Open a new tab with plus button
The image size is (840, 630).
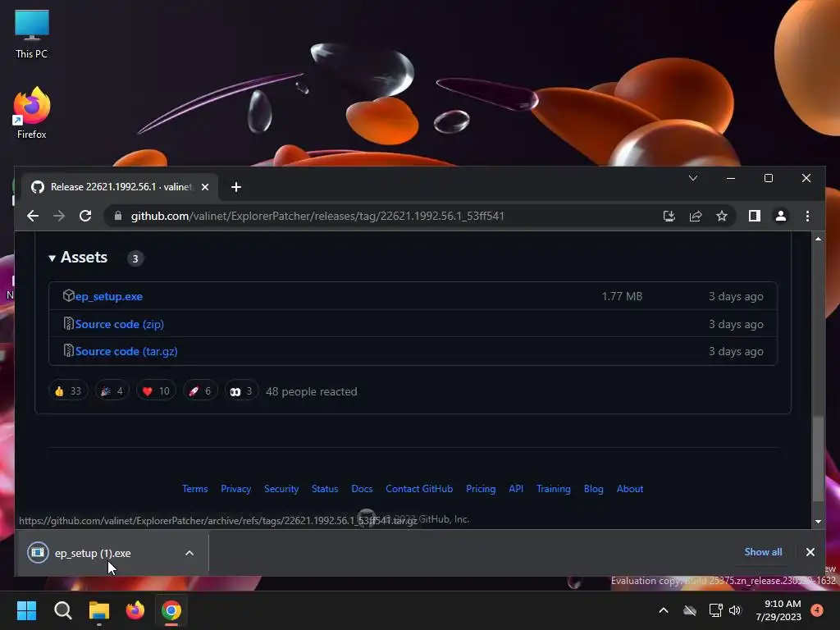pos(235,187)
